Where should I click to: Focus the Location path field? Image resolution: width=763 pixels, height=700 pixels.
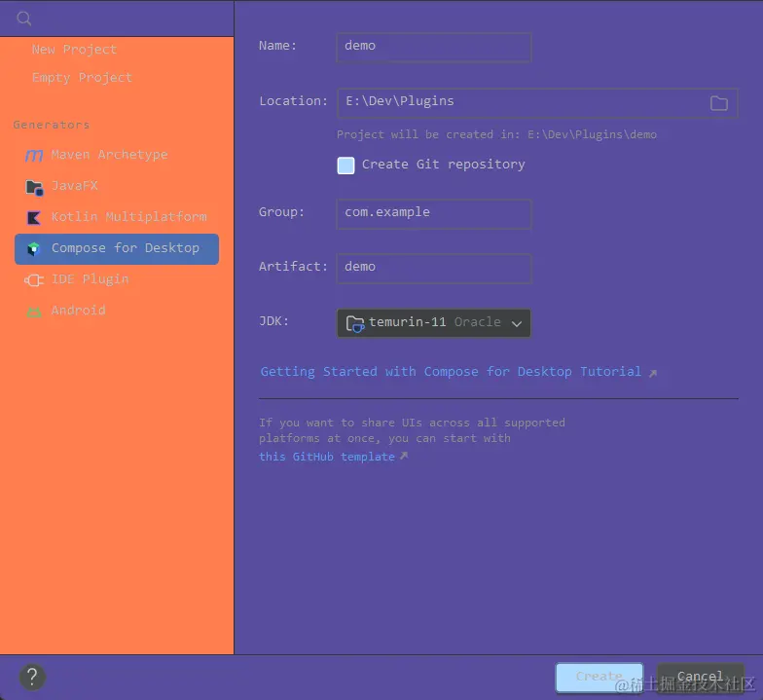(537, 103)
